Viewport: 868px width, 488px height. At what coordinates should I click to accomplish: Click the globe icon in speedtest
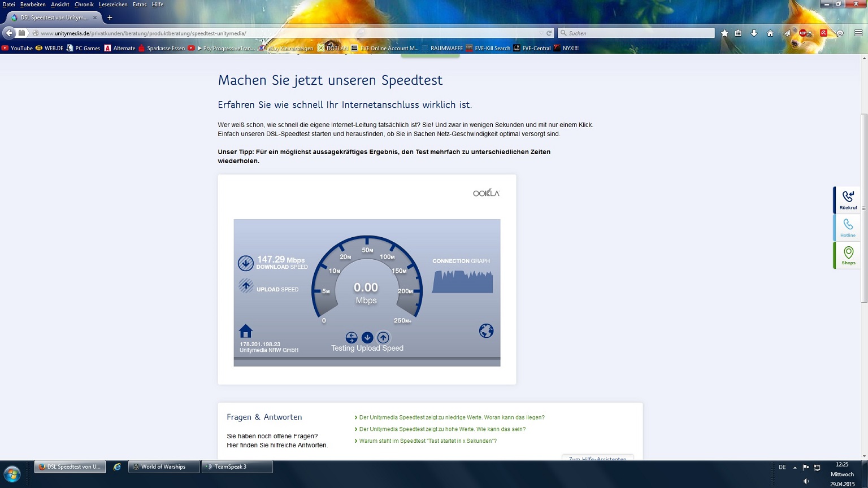click(x=486, y=330)
